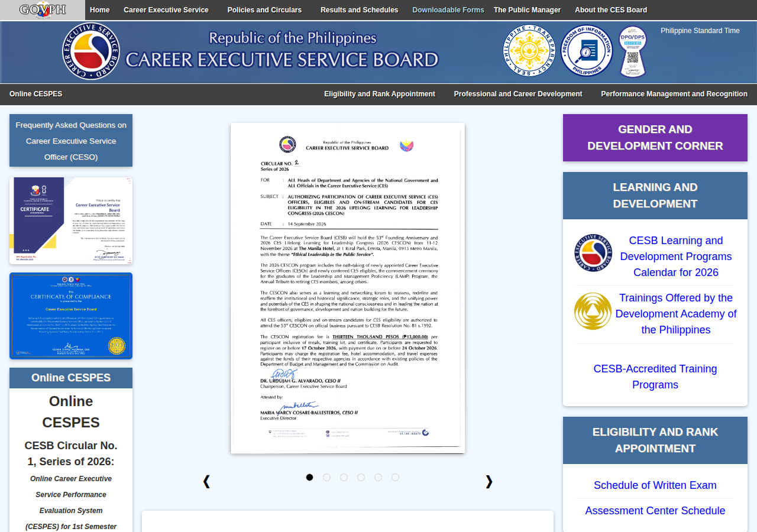The image size is (757, 532).
Task: Click the Learning and Development panel header
Action: [x=655, y=196]
